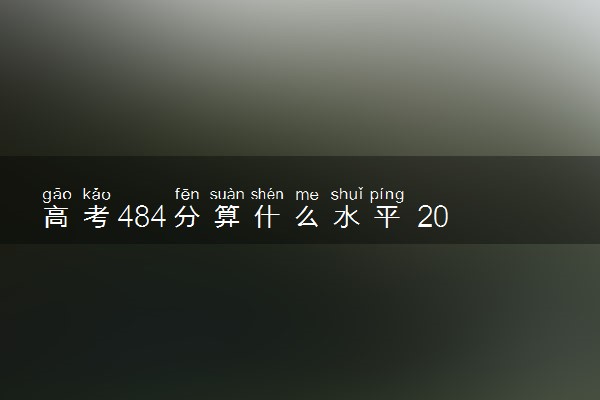Click the character 算 in the headline
This screenshot has height=400, width=600.
click(x=227, y=217)
